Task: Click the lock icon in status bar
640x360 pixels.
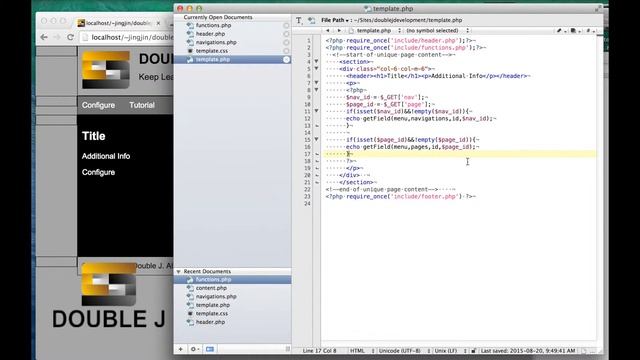Action: [x=473, y=351]
